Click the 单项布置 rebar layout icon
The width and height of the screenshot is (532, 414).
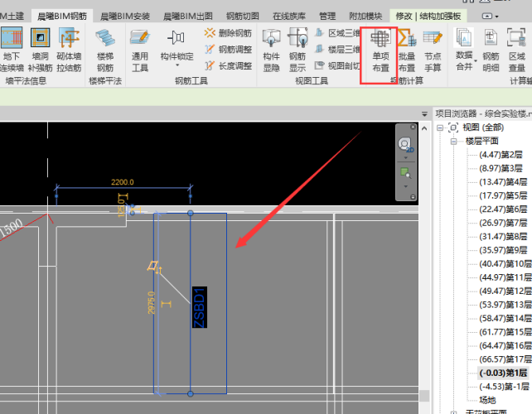[380, 51]
